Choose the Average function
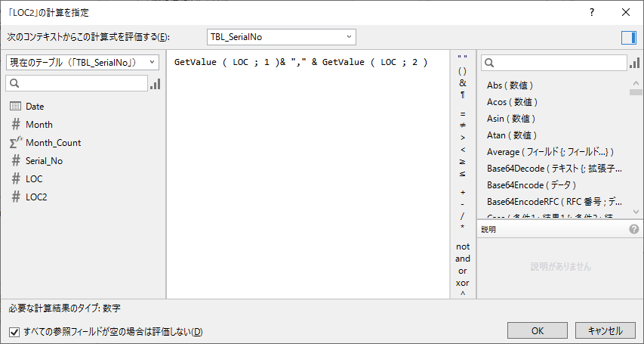The image size is (644, 344). 550,152
